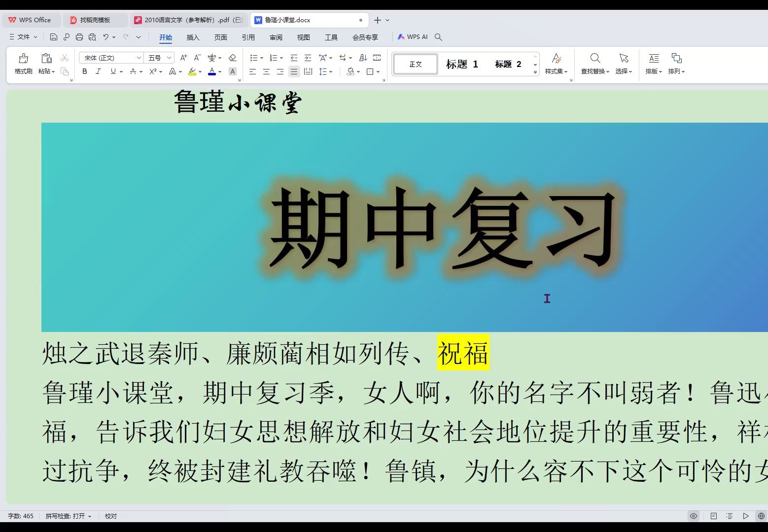Click 校对 proofreading in status bar
This screenshot has width=768, height=532.
click(x=111, y=516)
